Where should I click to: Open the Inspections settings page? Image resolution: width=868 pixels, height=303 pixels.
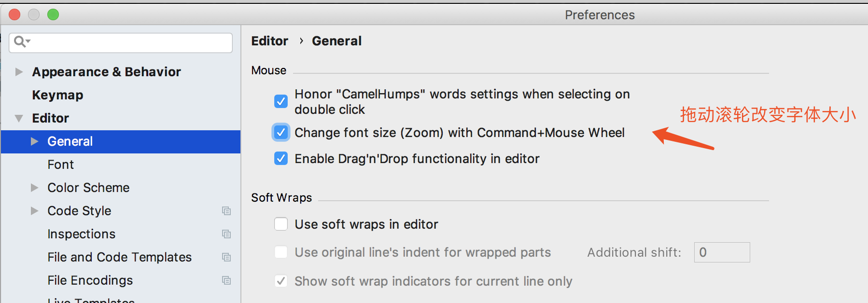pos(81,234)
